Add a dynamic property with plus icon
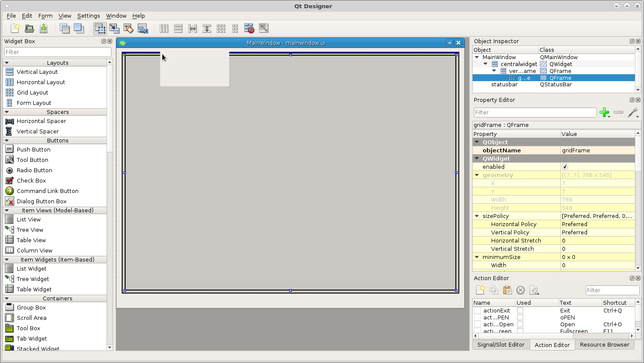 pyautogui.click(x=605, y=113)
